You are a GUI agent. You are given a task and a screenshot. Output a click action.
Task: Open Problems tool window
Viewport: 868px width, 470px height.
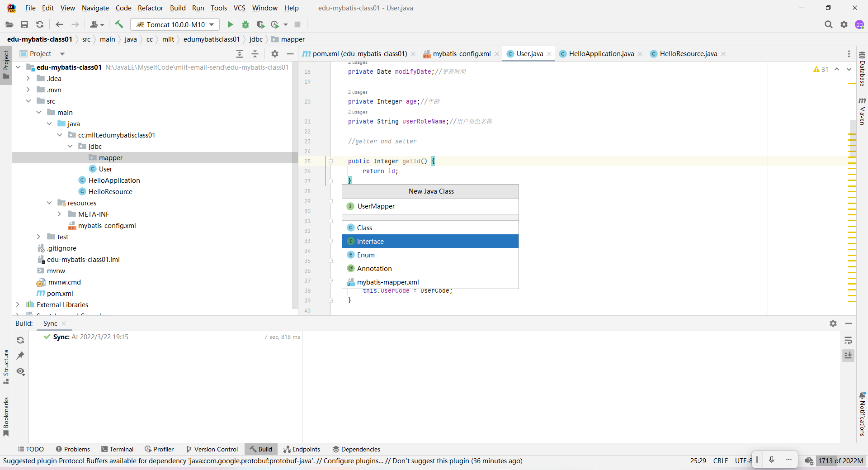73,449
